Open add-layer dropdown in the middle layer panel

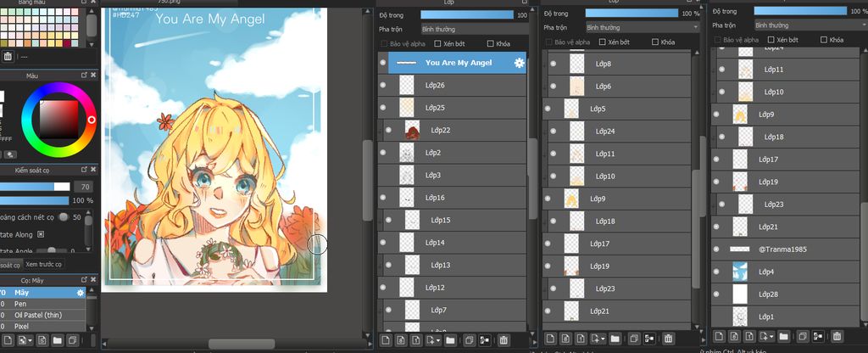coord(598,338)
